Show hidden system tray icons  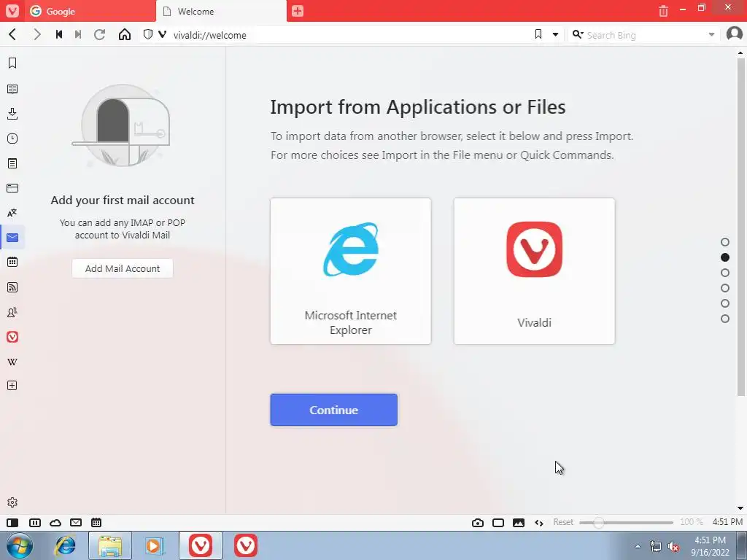[638, 546]
